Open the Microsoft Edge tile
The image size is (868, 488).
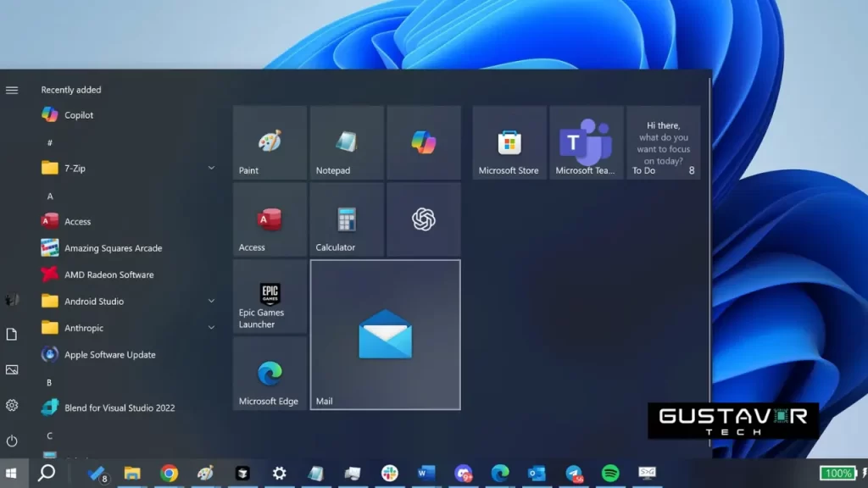[x=270, y=374]
